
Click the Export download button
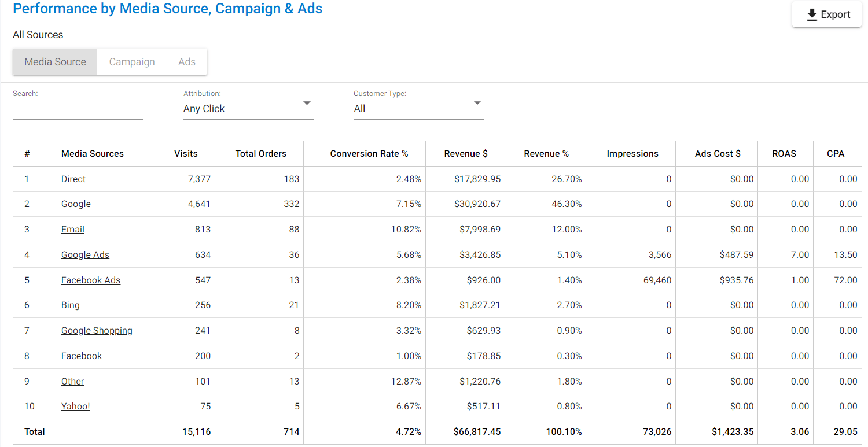[x=827, y=15]
